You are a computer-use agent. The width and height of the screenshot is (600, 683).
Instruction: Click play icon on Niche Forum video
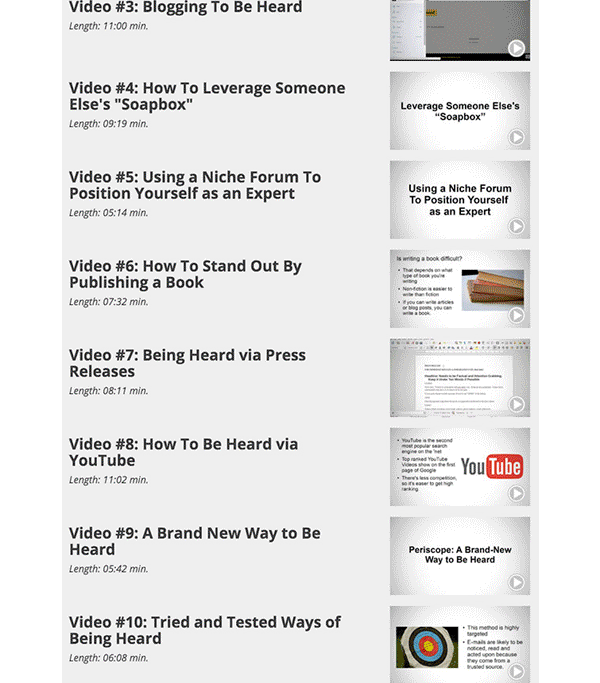pos(516,226)
